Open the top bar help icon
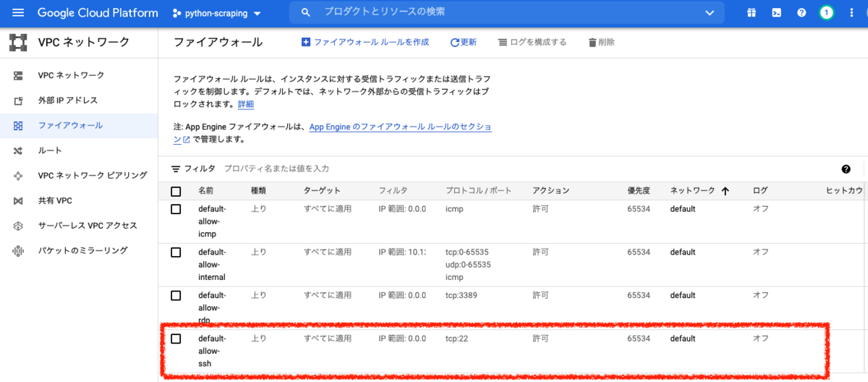Screen dimensions: 868x382 pos(801,13)
